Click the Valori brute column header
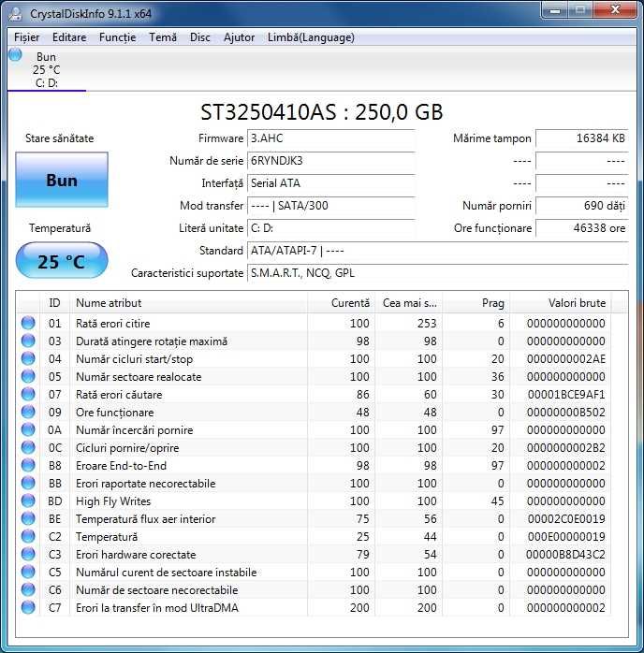Viewport: 644px width, 653px height. (561, 303)
